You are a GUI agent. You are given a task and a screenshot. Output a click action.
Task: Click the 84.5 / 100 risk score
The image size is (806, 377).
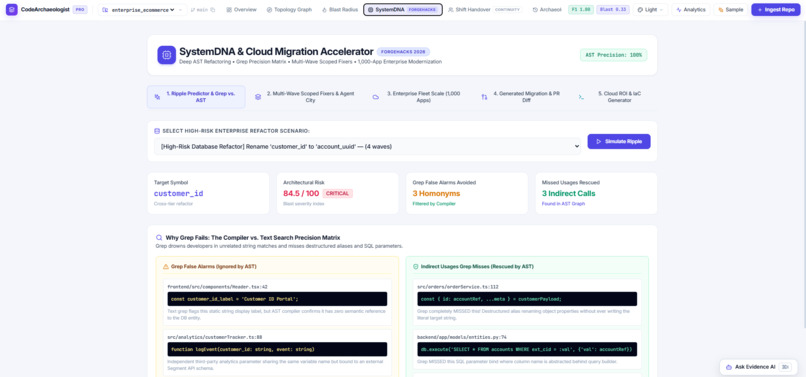pos(301,193)
